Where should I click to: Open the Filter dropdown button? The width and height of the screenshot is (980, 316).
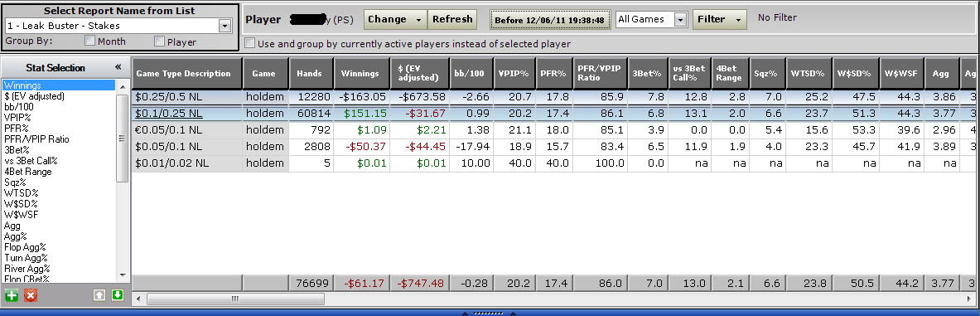point(720,19)
